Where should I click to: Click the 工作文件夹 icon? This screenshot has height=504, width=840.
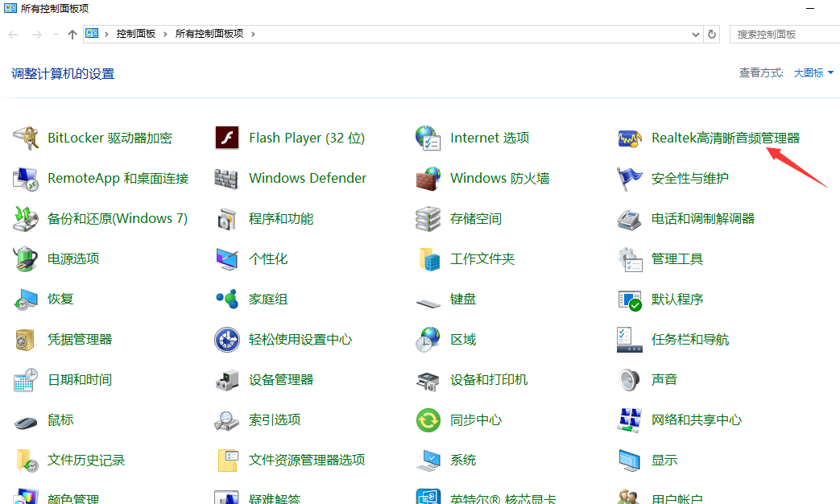click(x=428, y=258)
